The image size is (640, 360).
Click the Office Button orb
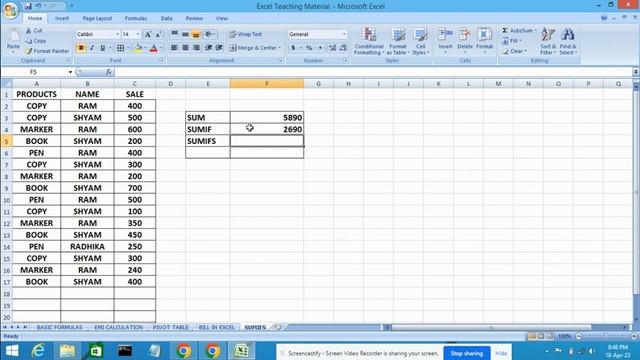click(x=10, y=10)
